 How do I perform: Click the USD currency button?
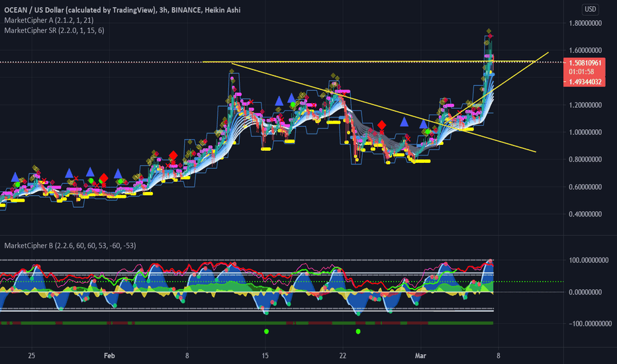(590, 9)
